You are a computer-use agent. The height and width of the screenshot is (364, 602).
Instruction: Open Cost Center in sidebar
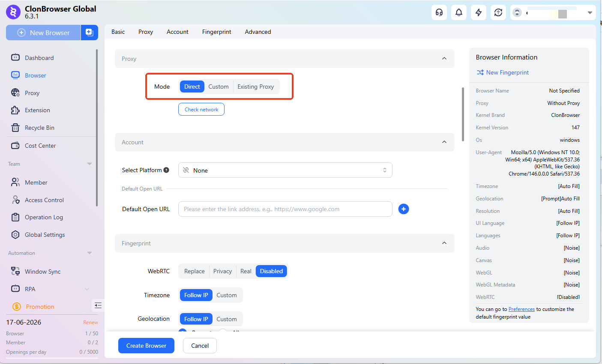click(40, 146)
